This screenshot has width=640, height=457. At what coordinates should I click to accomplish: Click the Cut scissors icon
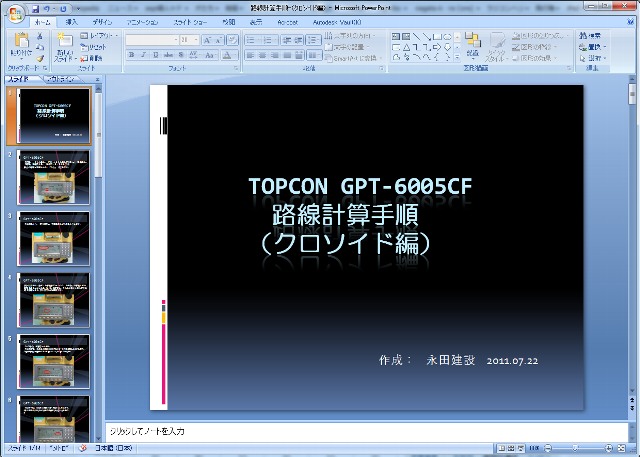[40, 35]
